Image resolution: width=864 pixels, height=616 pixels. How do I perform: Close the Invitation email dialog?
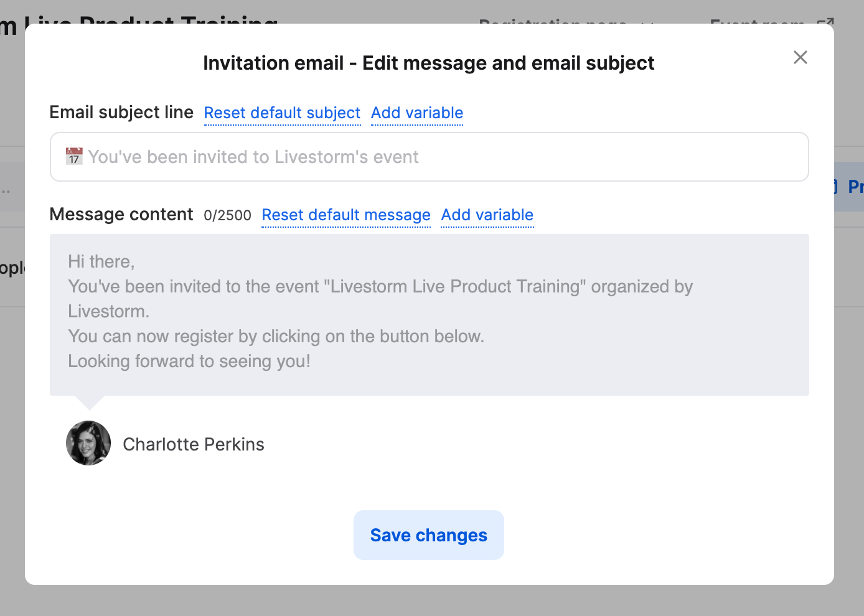[x=801, y=57]
